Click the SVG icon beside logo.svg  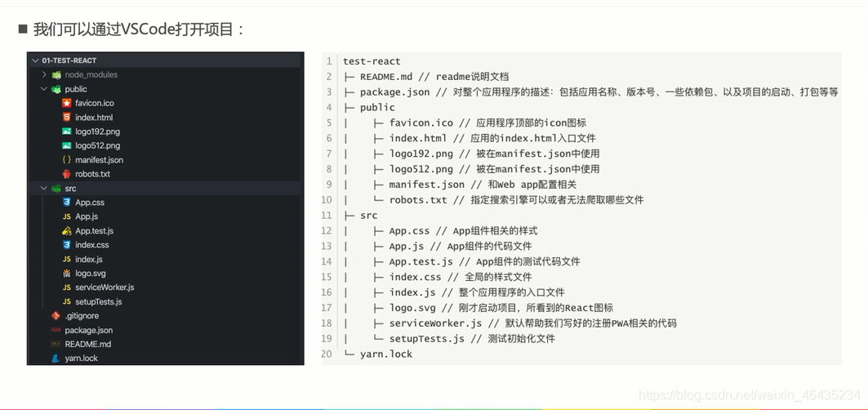tap(66, 273)
